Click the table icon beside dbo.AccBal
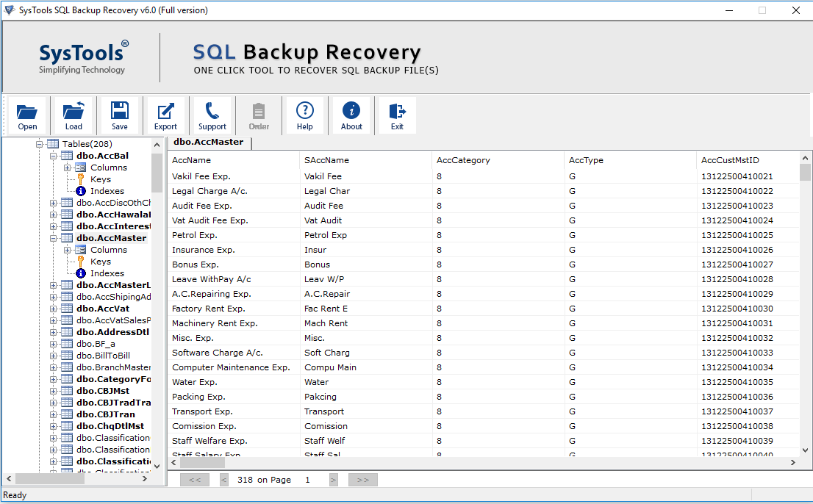 click(67, 156)
